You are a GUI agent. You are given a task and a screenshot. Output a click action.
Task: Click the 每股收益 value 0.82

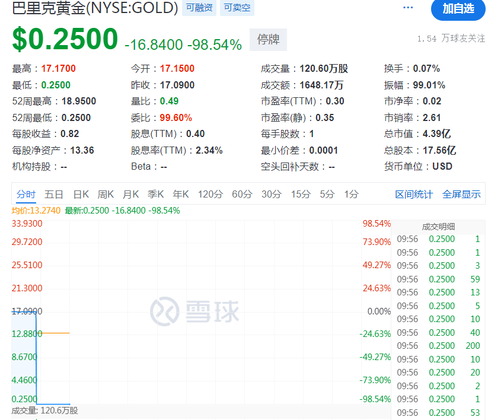[70, 134]
